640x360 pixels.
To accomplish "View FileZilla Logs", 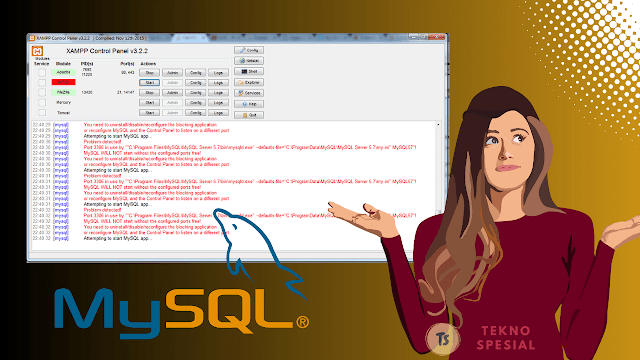I will [x=218, y=93].
